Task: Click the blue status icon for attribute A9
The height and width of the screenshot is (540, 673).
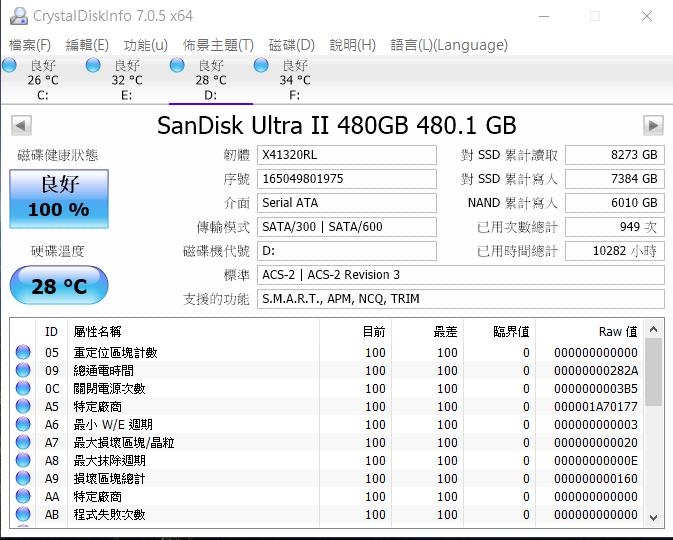Action: (x=23, y=478)
